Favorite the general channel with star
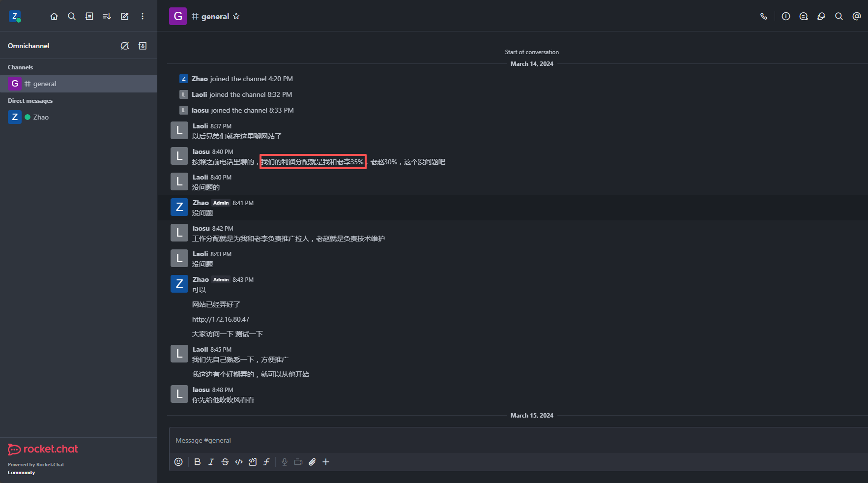 point(236,16)
